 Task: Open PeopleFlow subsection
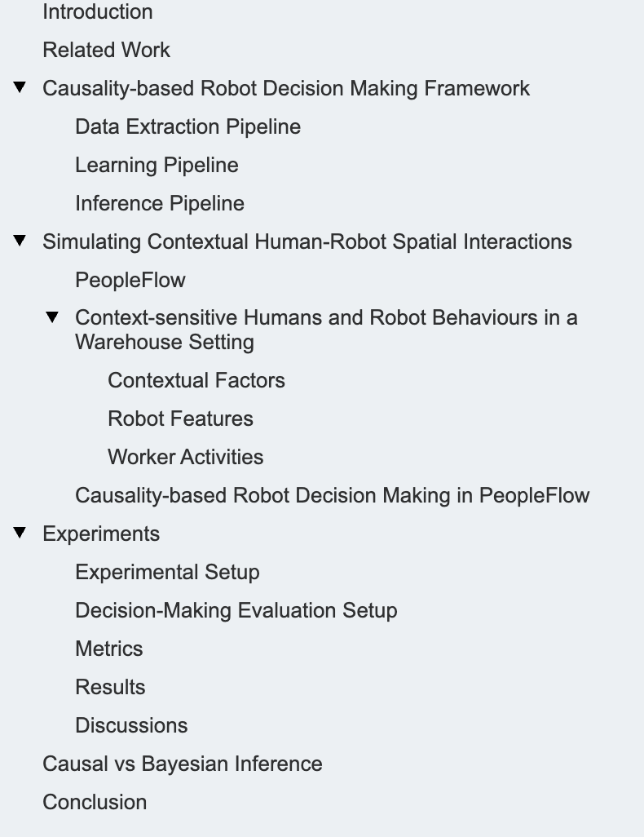[x=130, y=280]
